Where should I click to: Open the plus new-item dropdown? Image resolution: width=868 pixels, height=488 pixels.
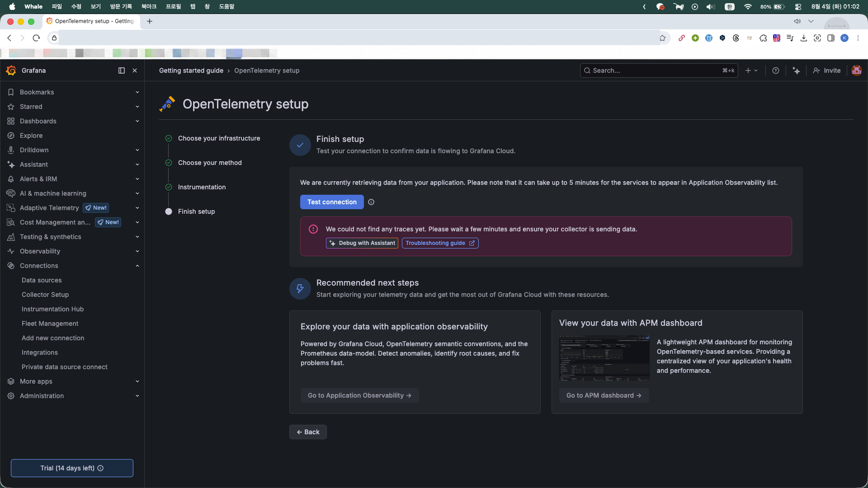click(x=751, y=70)
